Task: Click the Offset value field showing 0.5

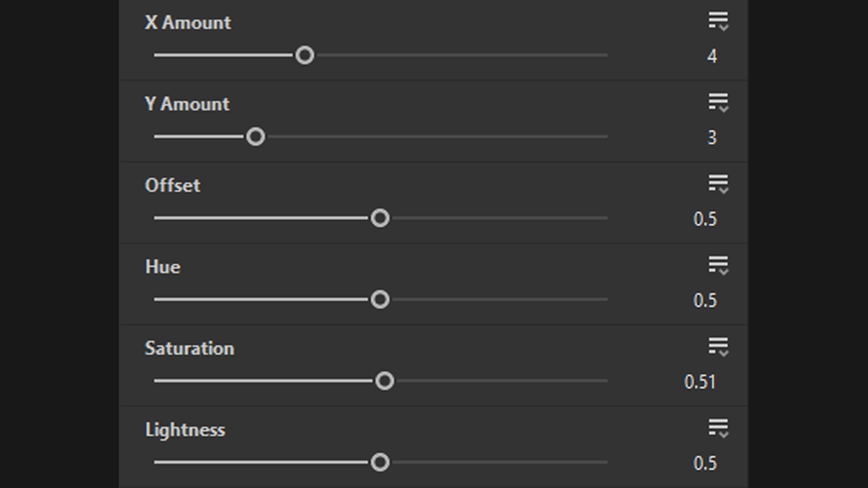Action: point(705,219)
